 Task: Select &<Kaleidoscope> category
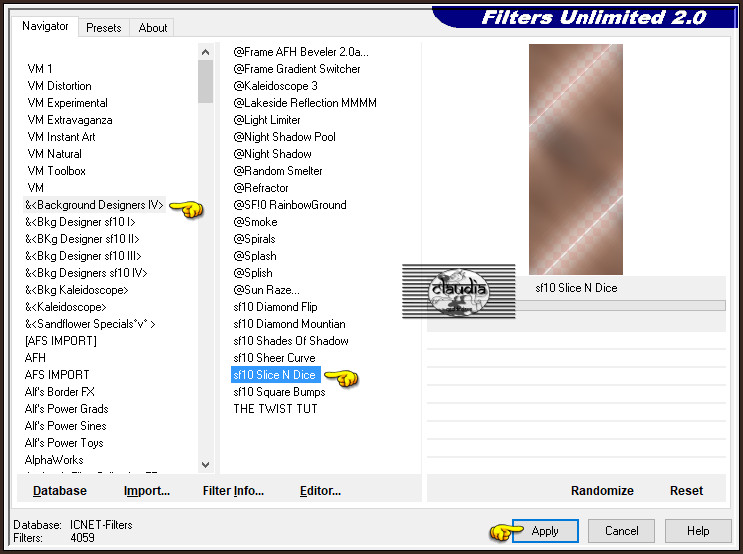coord(65,307)
